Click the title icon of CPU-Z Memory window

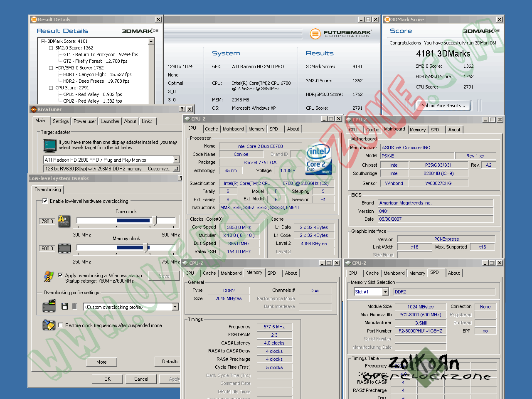coord(185,263)
